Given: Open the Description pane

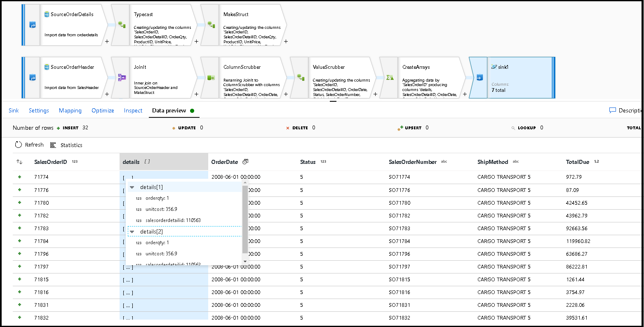Looking at the screenshot, I should coord(625,110).
